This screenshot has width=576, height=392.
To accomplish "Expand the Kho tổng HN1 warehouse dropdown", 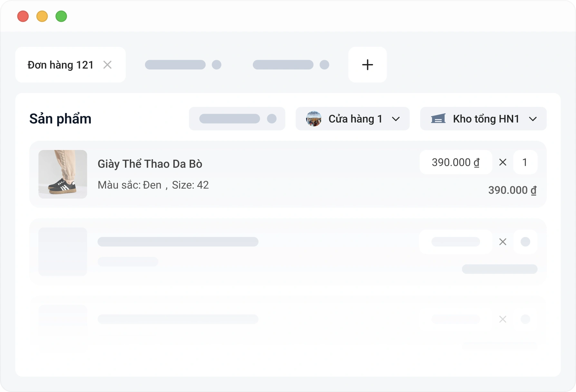I will [x=483, y=119].
